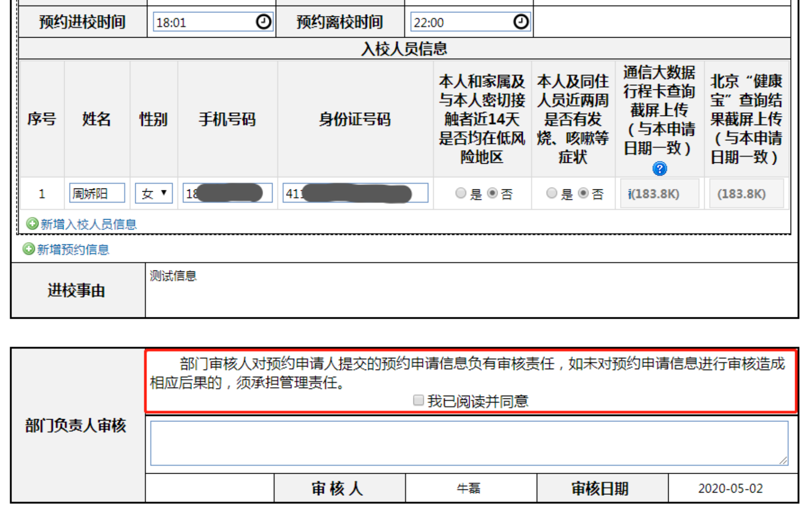Screen dimensions: 812x509
Task: Select 否 for low-risk area question
Action: click(x=492, y=193)
